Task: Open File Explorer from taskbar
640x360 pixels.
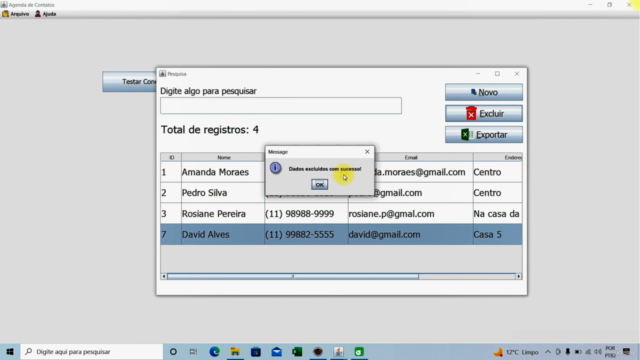Action: coord(235,351)
